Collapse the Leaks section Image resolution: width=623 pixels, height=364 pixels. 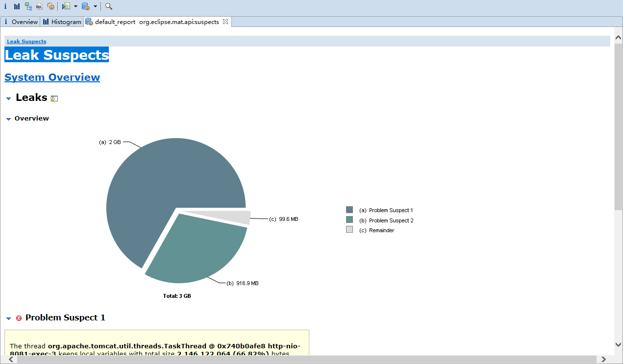(8, 98)
